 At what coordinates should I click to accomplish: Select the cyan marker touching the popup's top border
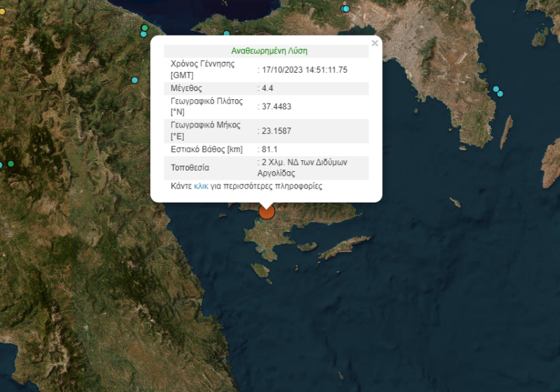pyautogui.click(x=227, y=34)
